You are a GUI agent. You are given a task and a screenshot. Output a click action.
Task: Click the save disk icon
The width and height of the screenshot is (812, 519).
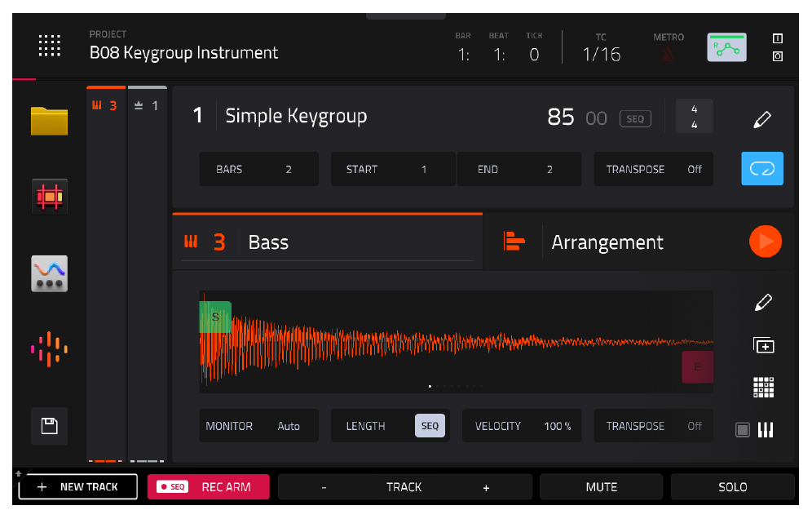[49, 426]
